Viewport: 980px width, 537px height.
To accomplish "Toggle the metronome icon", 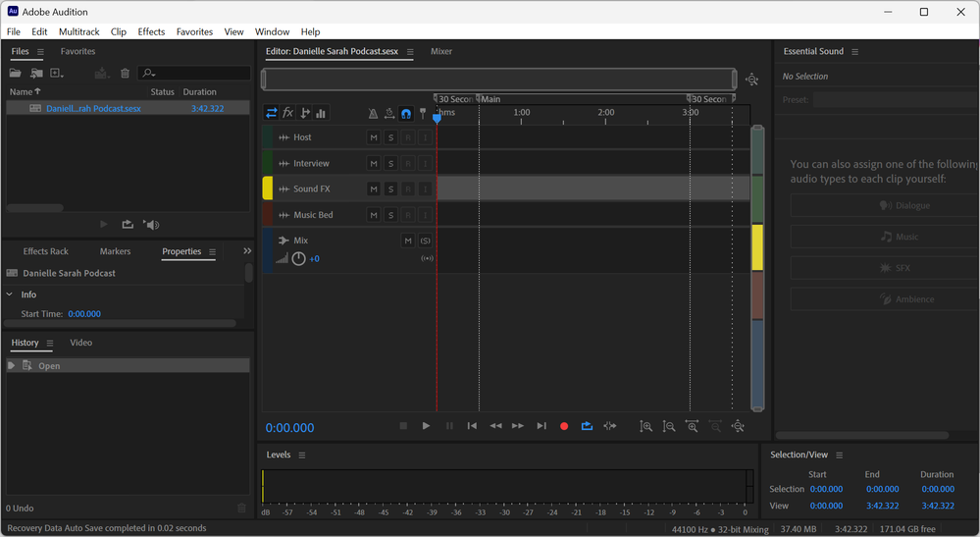I will (373, 114).
